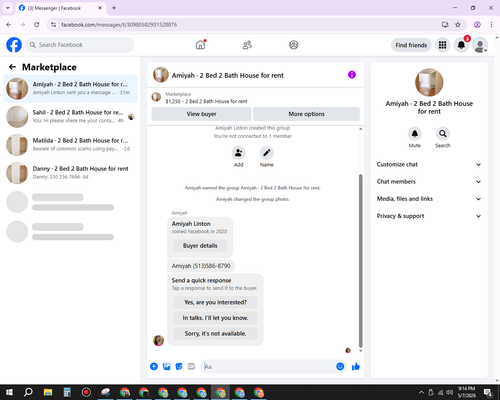
Task: Open Windows taskbar search
Action: click(28, 392)
